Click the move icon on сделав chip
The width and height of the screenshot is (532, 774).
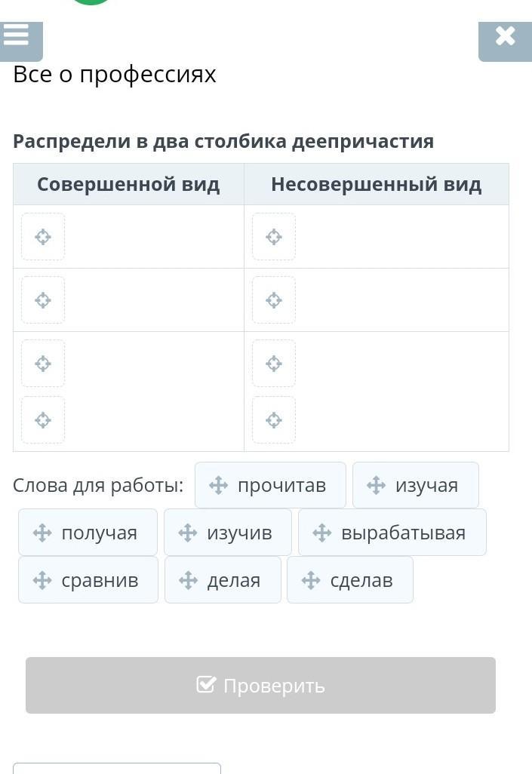click(x=311, y=580)
